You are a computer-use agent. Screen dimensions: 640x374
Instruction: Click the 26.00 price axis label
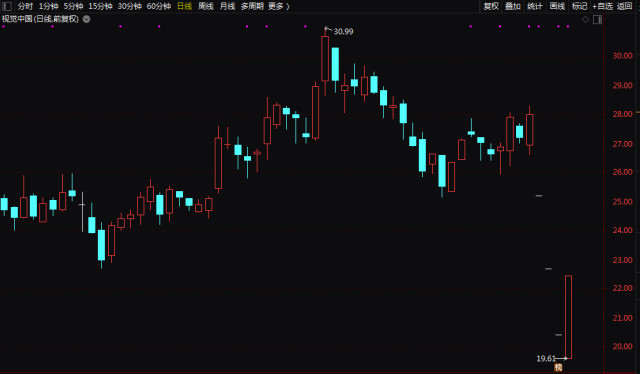click(622, 172)
